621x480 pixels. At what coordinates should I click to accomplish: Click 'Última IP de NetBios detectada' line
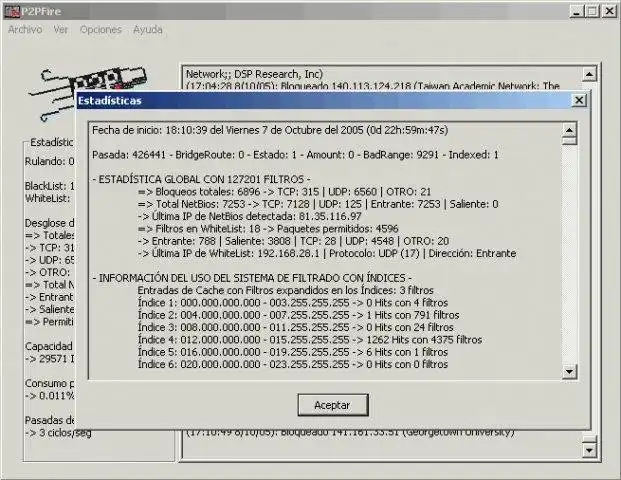point(250,216)
